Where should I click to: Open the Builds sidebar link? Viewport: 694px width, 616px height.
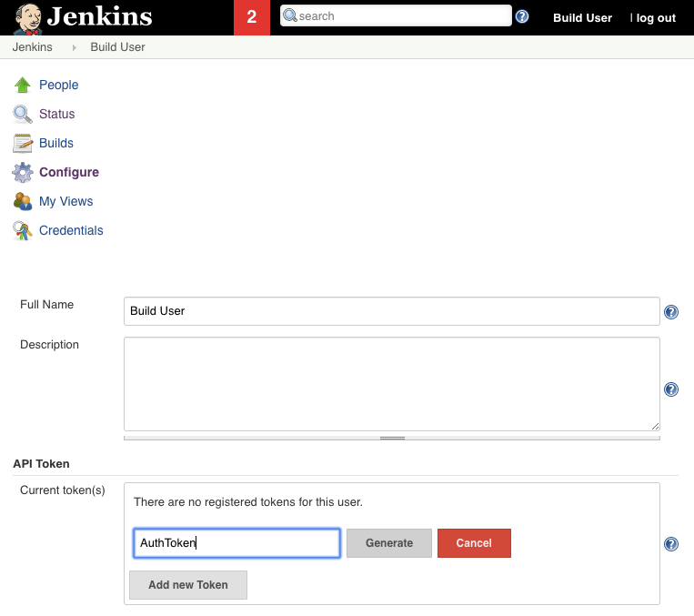coord(56,143)
